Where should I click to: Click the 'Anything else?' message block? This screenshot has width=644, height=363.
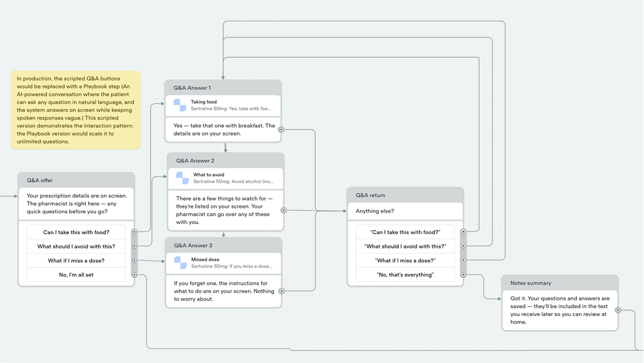coord(405,211)
